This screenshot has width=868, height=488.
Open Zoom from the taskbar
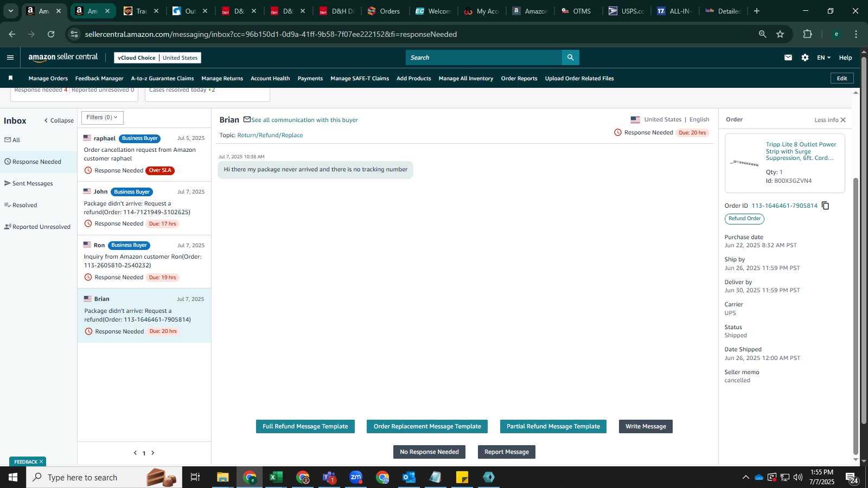(x=355, y=477)
